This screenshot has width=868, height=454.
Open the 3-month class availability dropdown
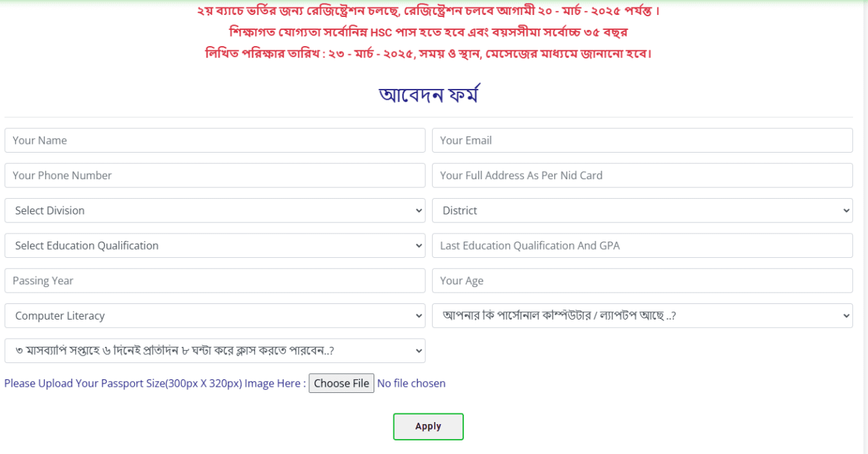215,351
